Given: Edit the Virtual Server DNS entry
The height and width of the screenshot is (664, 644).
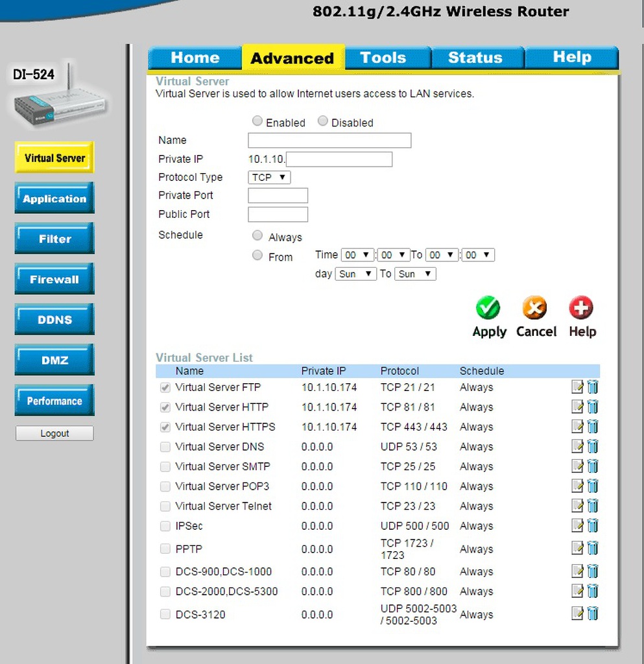Looking at the screenshot, I should 577,446.
